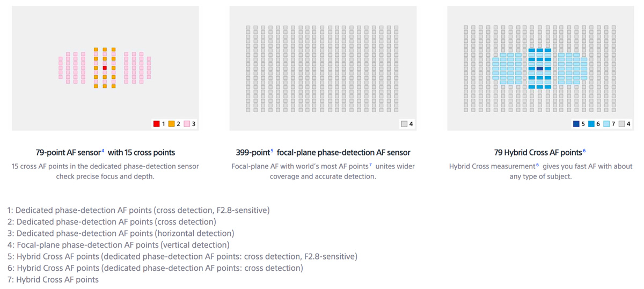Image resolution: width=644 pixels, height=289 pixels.
Task: Click the dark blue center Hybrid Cross AF point
Action: [540, 69]
